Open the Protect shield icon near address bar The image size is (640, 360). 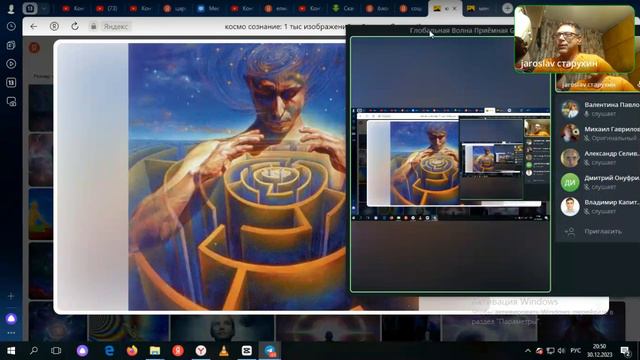point(54,27)
